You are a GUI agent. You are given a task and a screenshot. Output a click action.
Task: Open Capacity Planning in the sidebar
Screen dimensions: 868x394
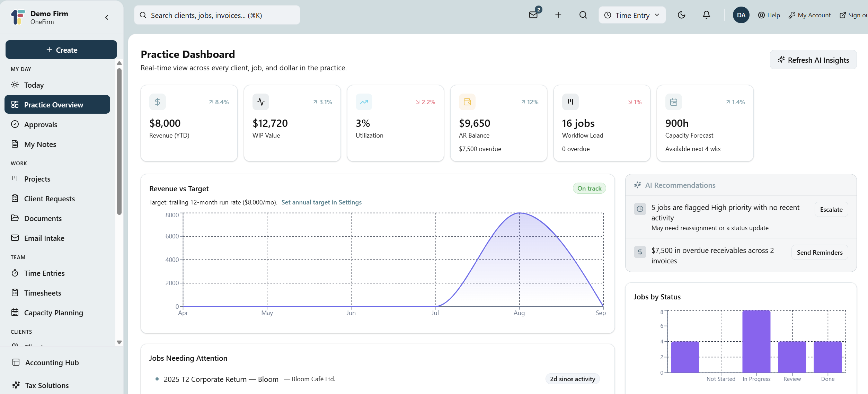tap(57, 313)
